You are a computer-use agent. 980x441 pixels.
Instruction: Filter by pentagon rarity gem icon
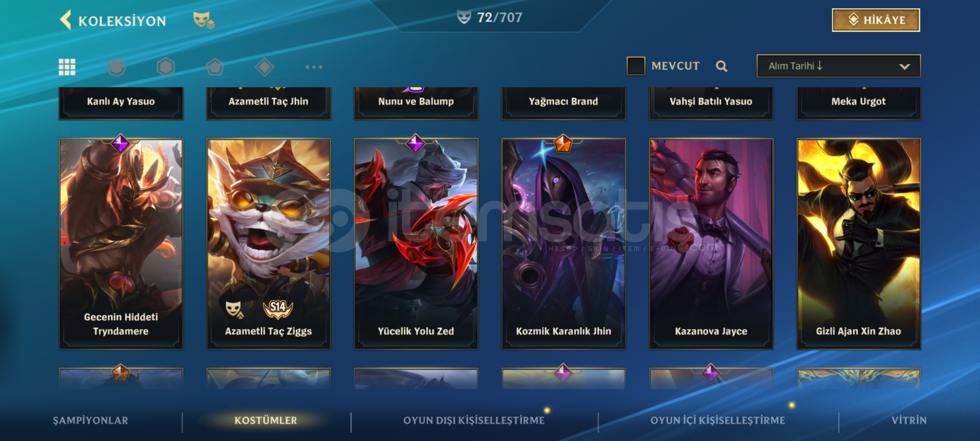coord(215,67)
